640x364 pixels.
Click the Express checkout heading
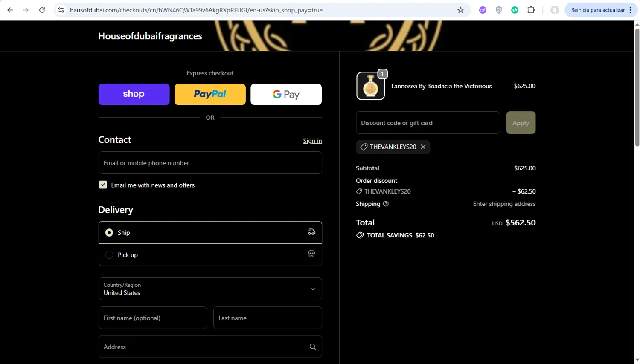tap(210, 73)
